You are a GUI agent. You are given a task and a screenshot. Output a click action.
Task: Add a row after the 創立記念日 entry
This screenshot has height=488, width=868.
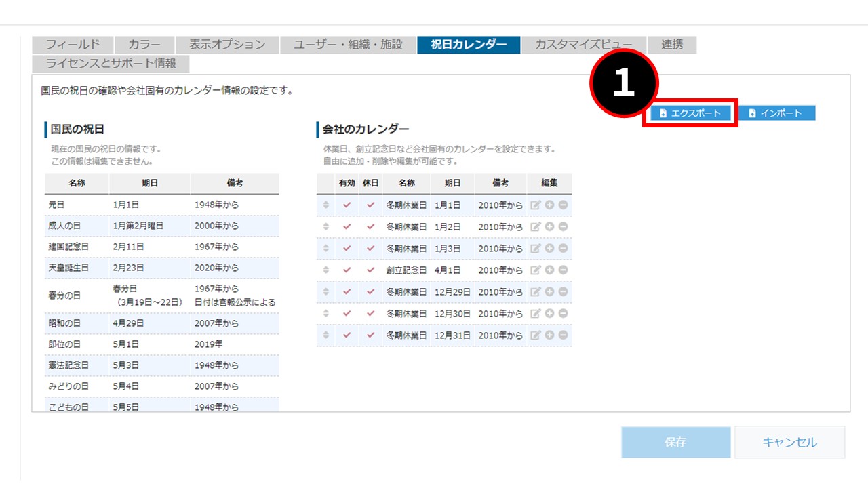coord(550,270)
